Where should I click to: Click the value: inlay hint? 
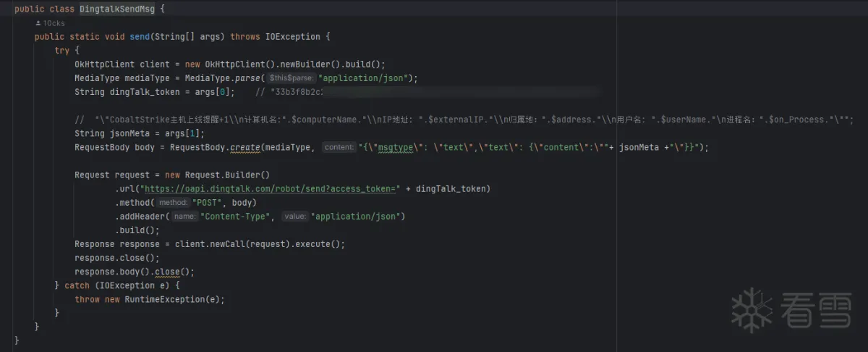pyautogui.click(x=295, y=216)
